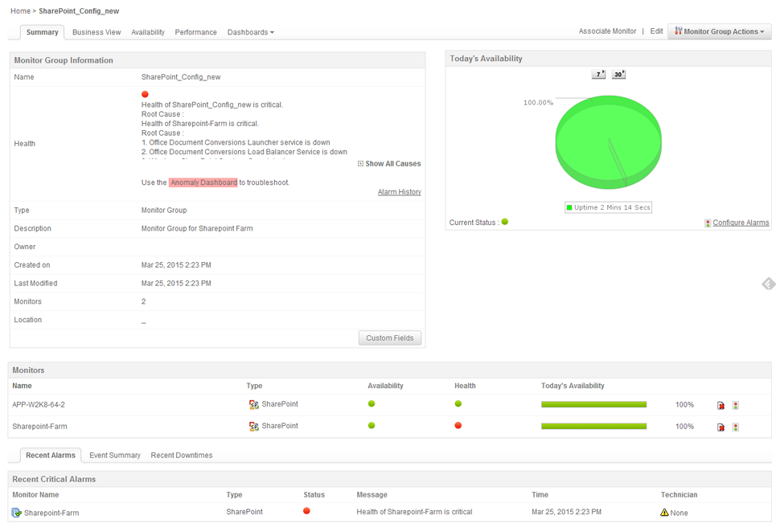The height and width of the screenshot is (532, 776).
Task: Click the SharePoint_Config_new breadcrumb text
Action: pyautogui.click(x=79, y=11)
